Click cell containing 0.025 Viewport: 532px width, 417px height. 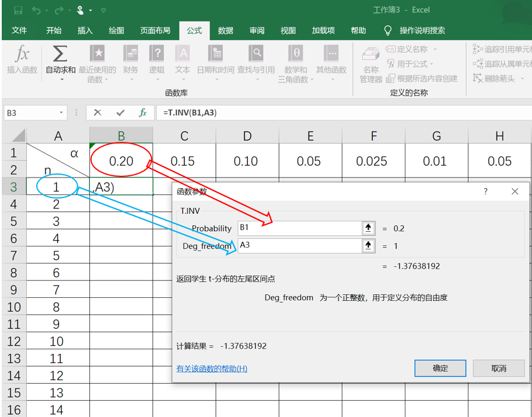point(373,161)
